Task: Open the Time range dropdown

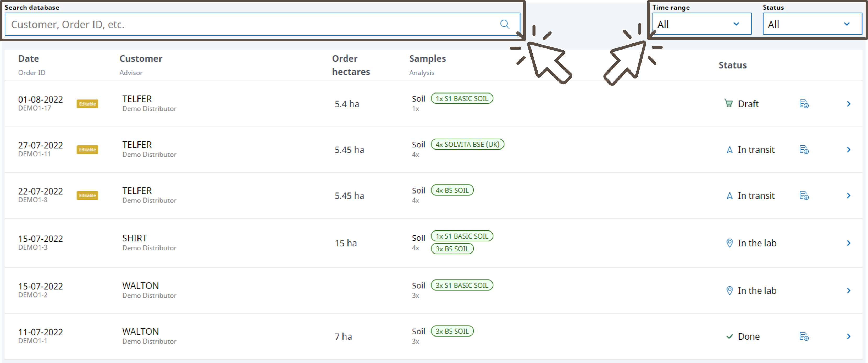Action: [x=701, y=24]
